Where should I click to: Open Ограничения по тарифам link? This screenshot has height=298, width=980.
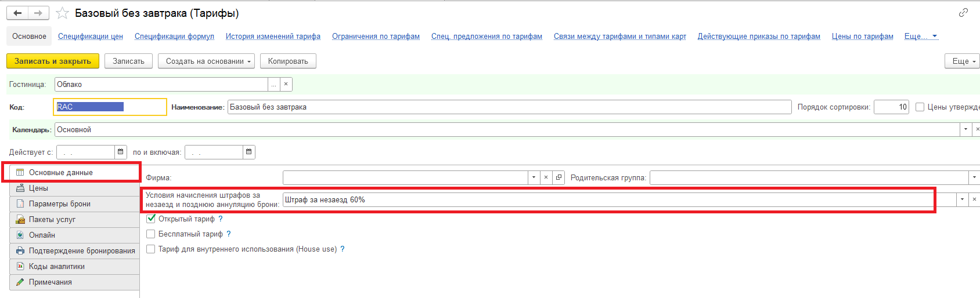[376, 36]
